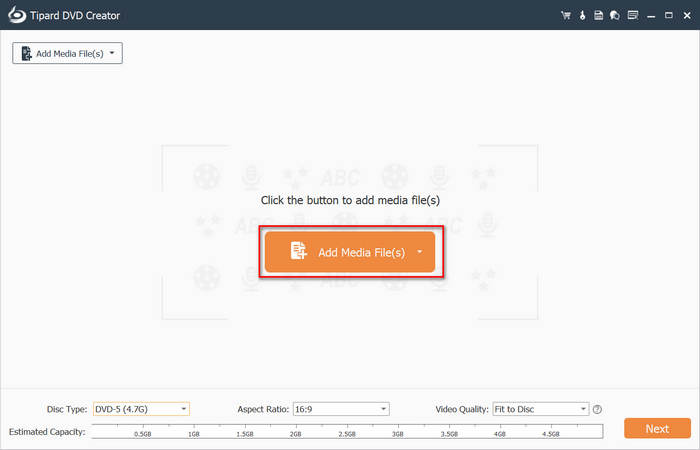This screenshot has height=450, width=700.
Task: Click the register key icon
Action: [582, 16]
